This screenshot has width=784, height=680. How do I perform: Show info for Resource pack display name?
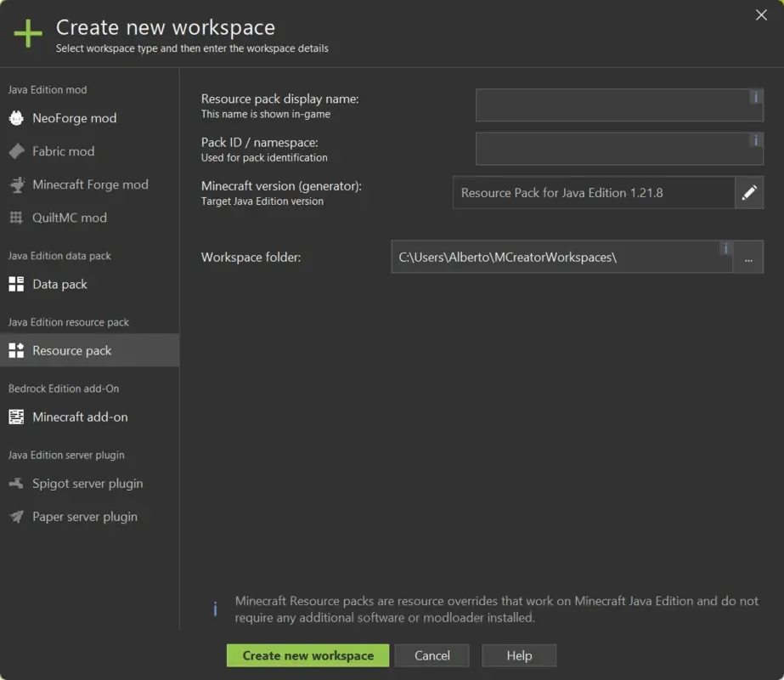pos(755,97)
